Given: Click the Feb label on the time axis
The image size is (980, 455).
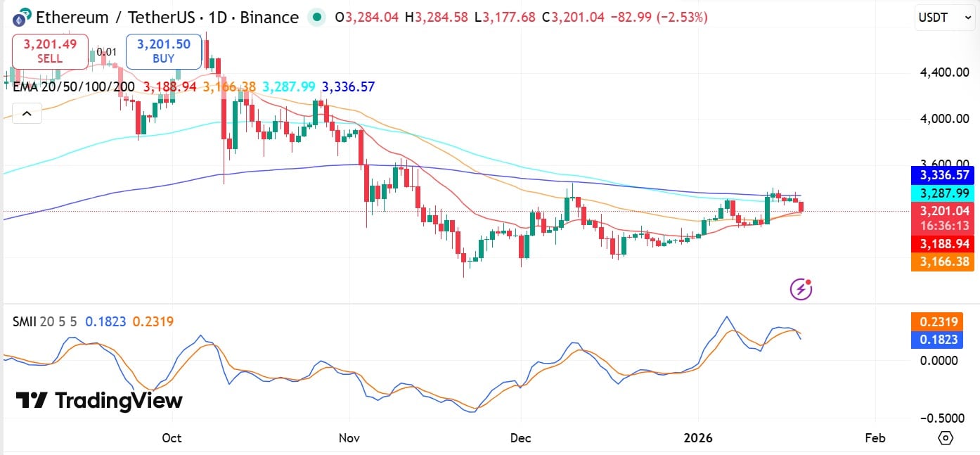Looking at the screenshot, I should coord(875,437).
